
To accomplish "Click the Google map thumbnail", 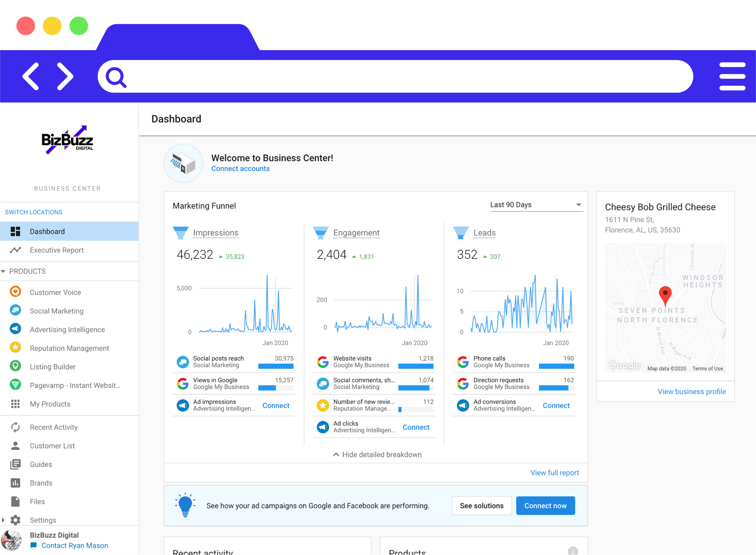I will click(x=665, y=308).
